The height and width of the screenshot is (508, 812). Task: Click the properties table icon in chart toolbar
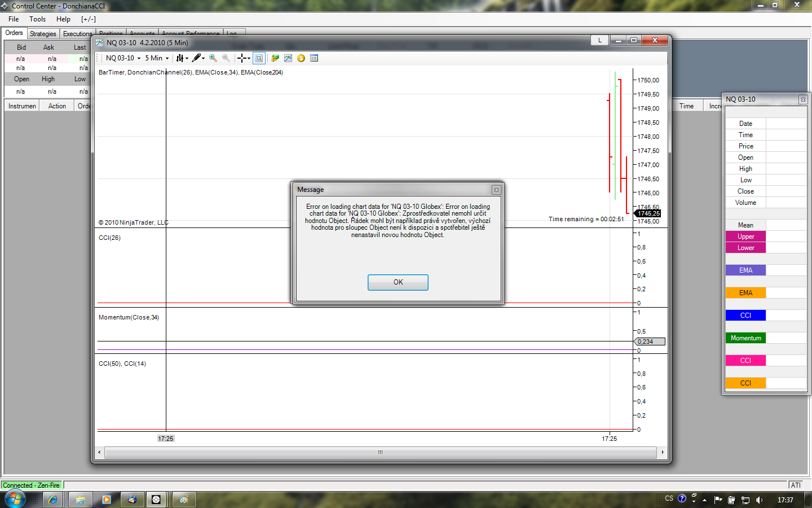coord(314,58)
